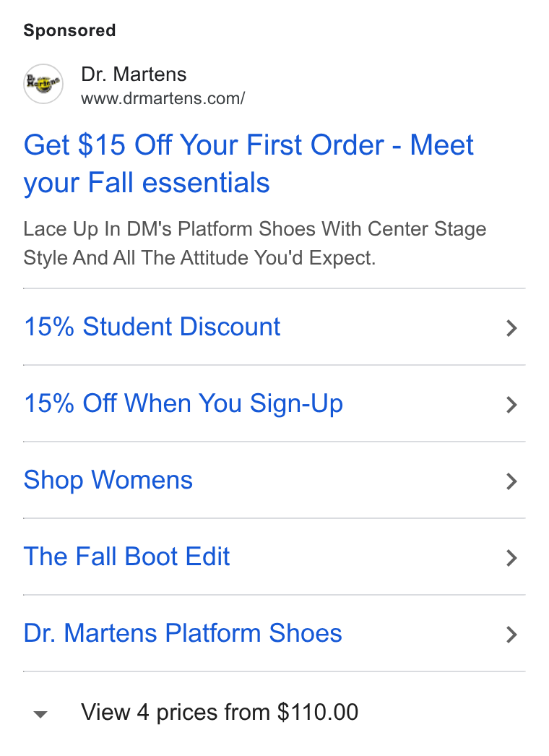This screenshot has width=549, height=756.
Task: Expand View 4 prices from $110.00
Action: [x=220, y=712]
